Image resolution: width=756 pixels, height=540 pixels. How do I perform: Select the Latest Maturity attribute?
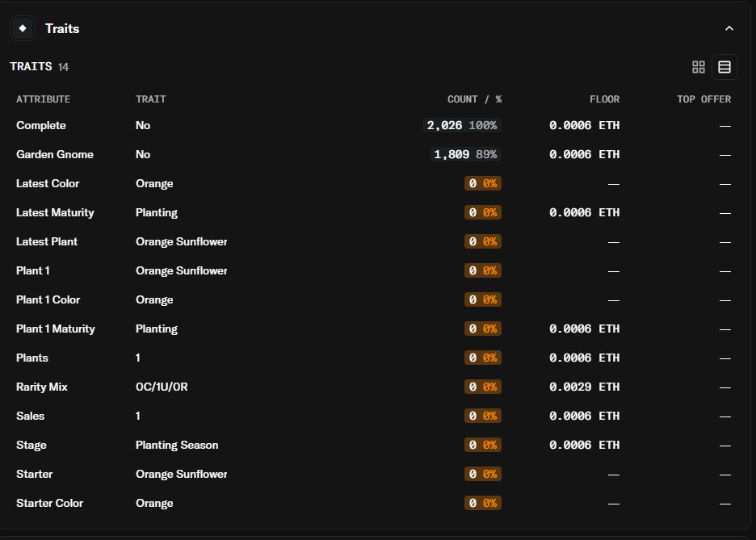pyautogui.click(x=55, y=212)
